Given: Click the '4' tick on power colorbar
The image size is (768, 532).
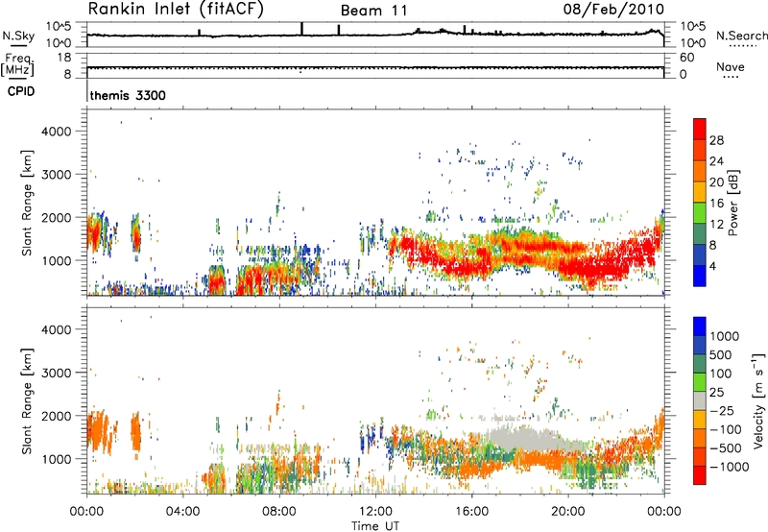Looking at the screenshot, I should point(712,266).
